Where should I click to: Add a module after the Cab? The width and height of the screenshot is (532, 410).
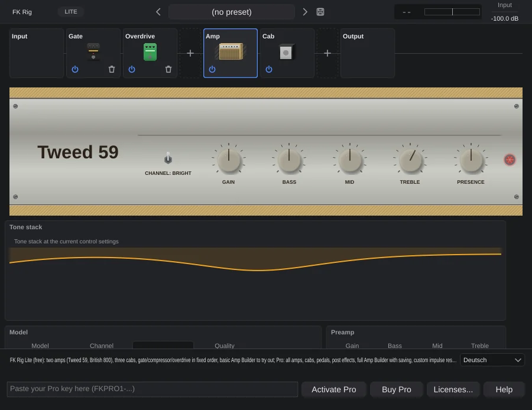(327, 53)
